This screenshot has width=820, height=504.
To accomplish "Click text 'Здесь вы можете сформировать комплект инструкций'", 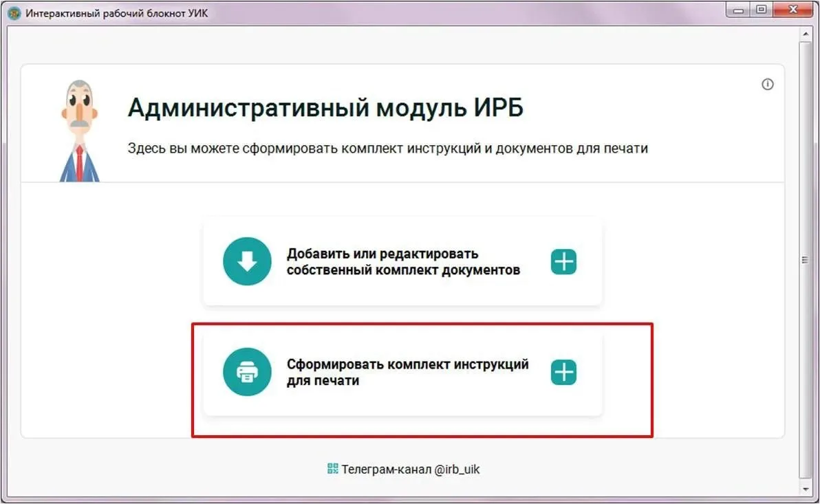I will click(x=303, y=149).
